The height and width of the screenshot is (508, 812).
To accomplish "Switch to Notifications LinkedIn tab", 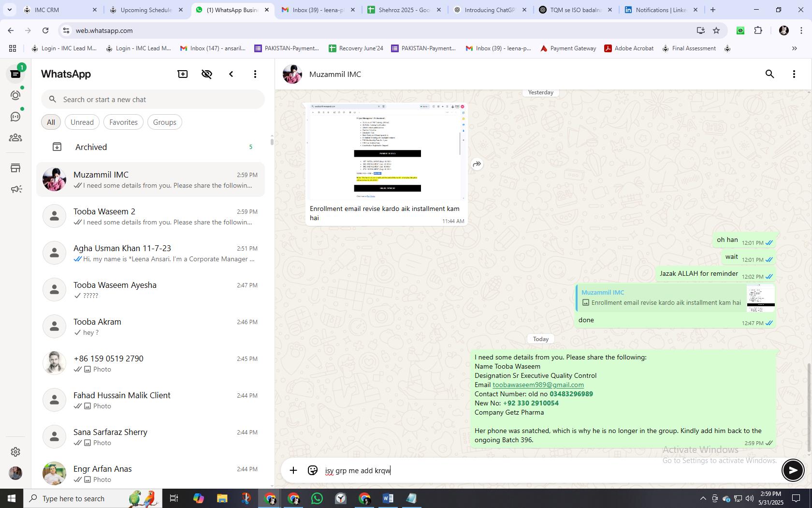I will tap(661, 10).
